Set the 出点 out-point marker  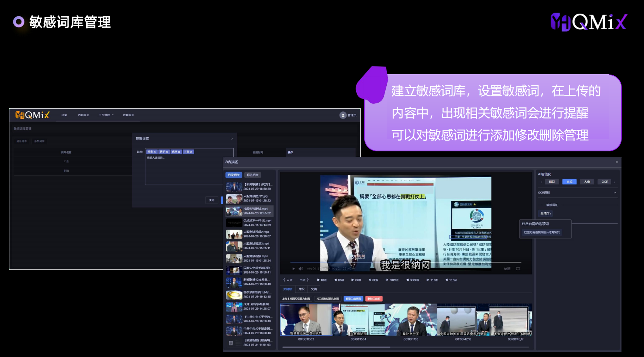coord(304,280)
